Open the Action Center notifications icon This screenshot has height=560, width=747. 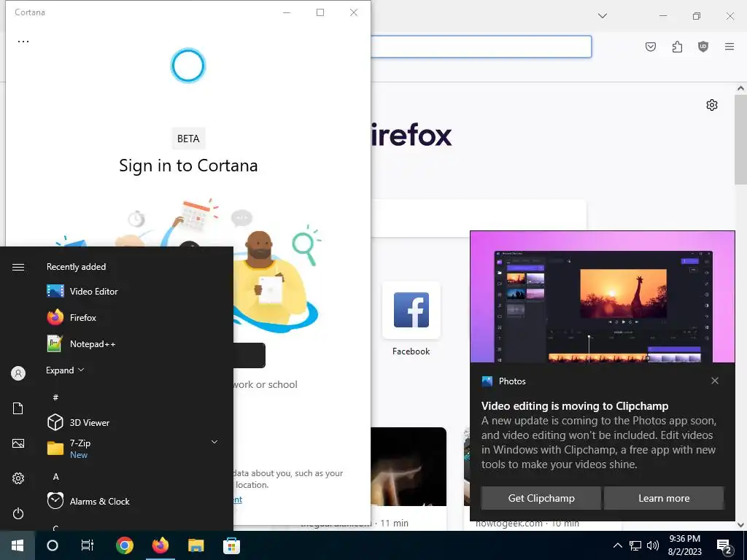tap(724, 545)
